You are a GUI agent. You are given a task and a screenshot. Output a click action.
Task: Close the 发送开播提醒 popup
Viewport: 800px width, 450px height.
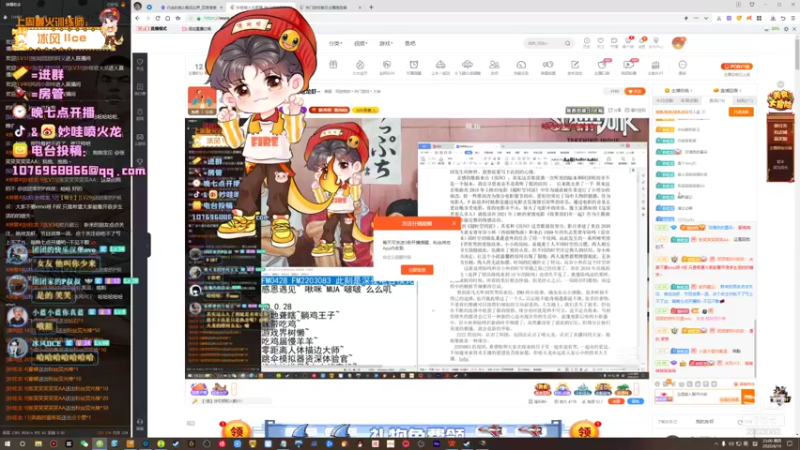click(454, 223)
